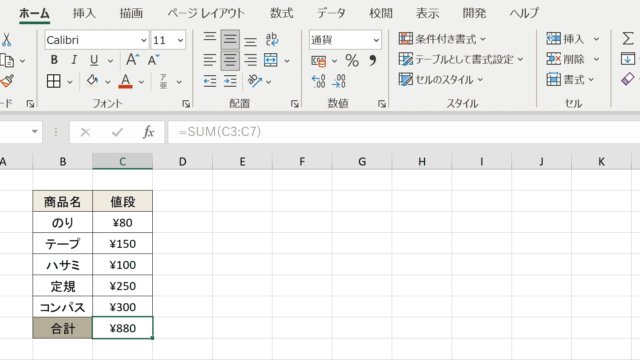
Task: Click the Copy icon
Action: point(7,61)
